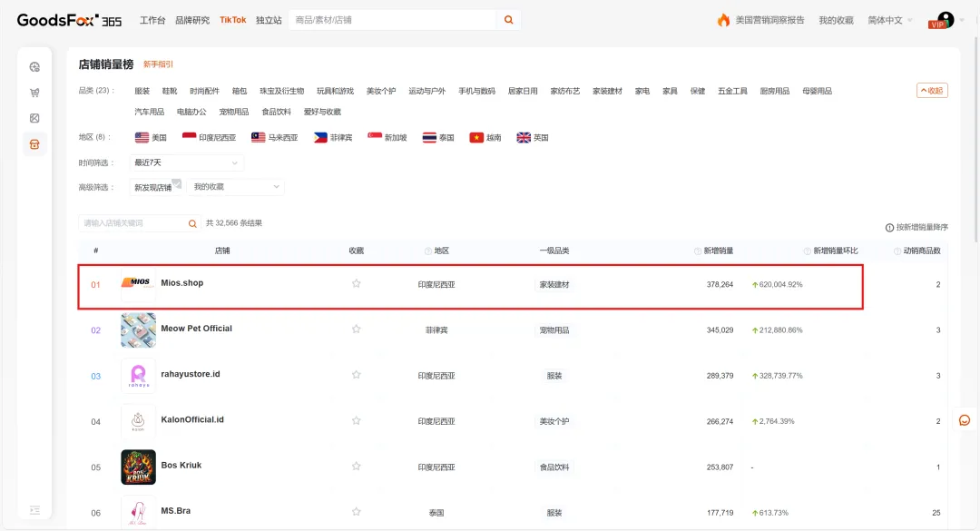Favorite Mios.shop with star icon
The width and height of the screenshot is (980, 531).
tap(357, 283)
